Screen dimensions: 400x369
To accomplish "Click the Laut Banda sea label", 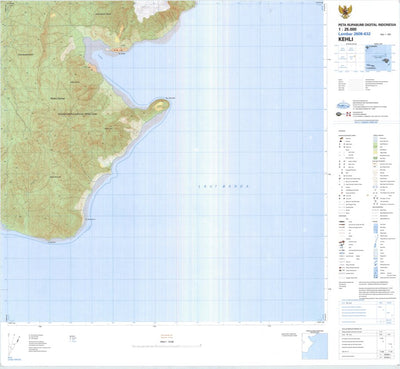I will pos(223,186).
